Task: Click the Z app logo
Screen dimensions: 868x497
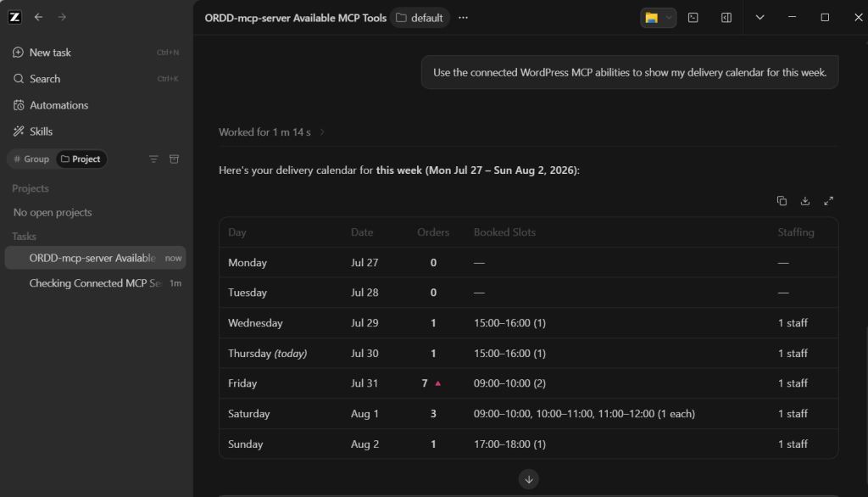Action: (x=15, y=17)
